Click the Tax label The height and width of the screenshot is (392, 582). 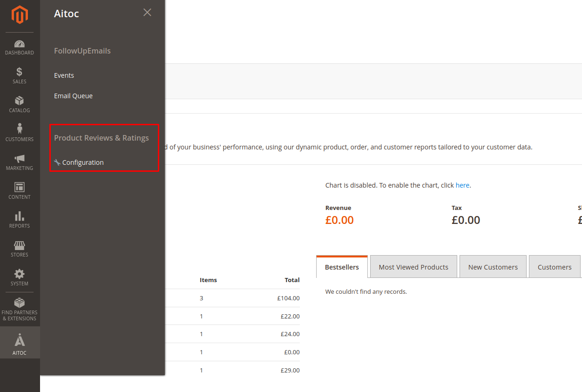click(x=456, y=208)
